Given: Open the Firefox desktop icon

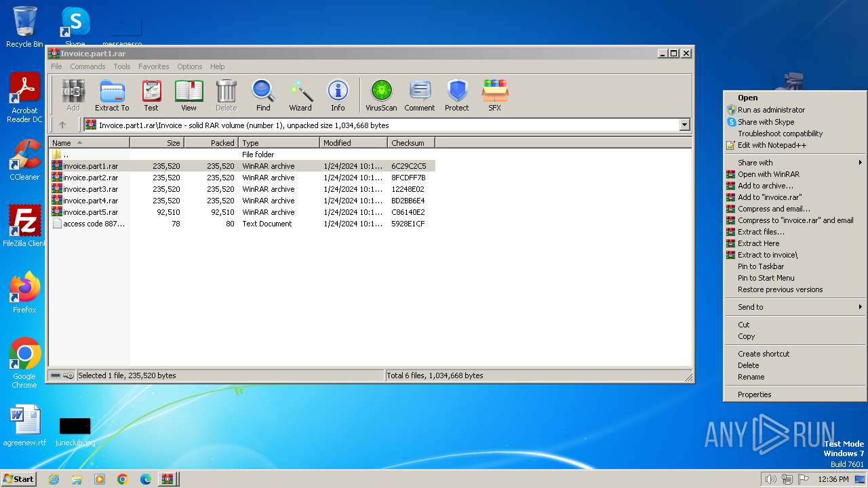Looking at the screenshot, I should coord(24,293).
